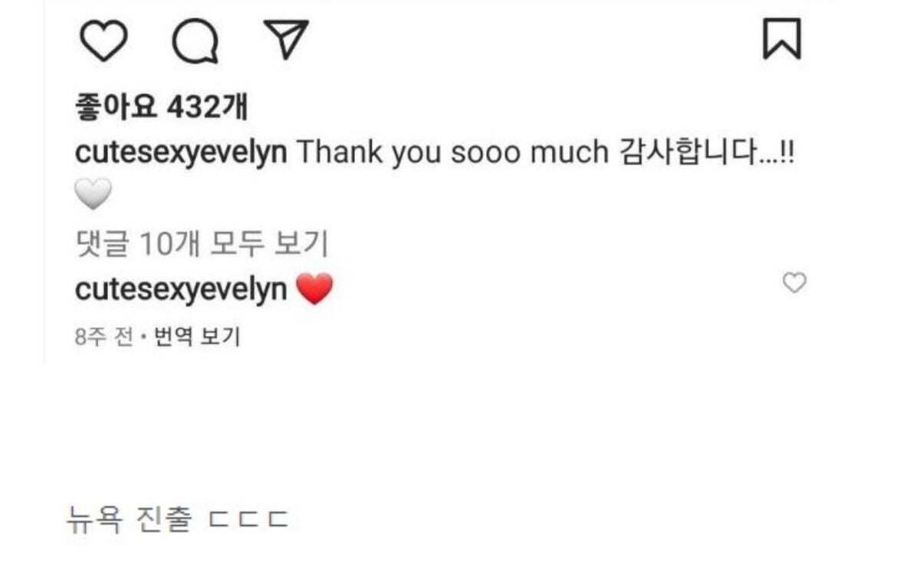
Task: Like the cutesexyevelyn comment with small heart
Action: pos(794,283)
